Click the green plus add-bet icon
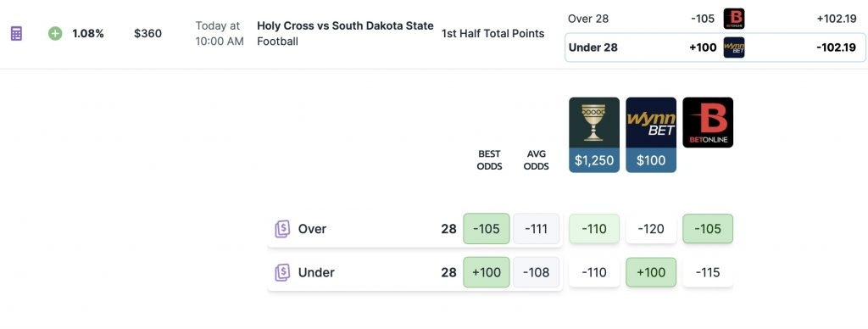 click(x=55, y=34)
